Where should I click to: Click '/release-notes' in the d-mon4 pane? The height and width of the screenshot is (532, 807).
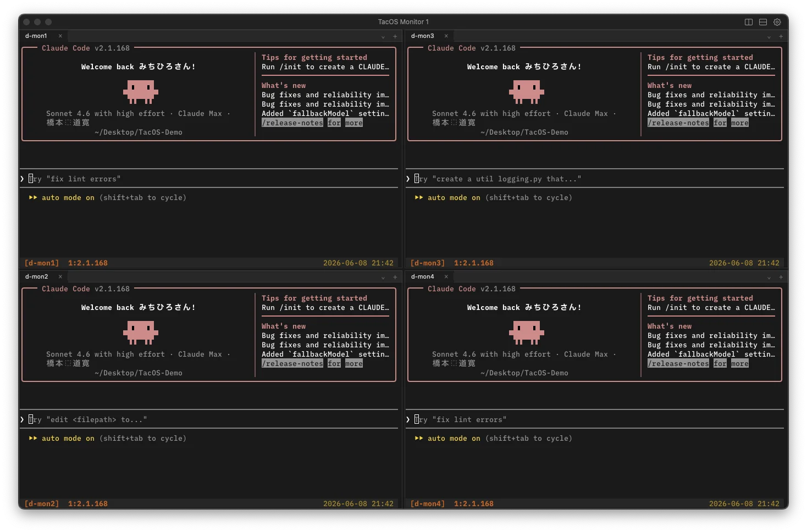678,364
